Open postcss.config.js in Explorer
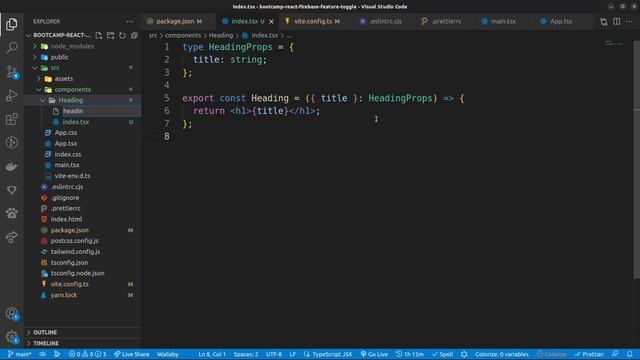640x360 pixels. [x=74, y=241]
